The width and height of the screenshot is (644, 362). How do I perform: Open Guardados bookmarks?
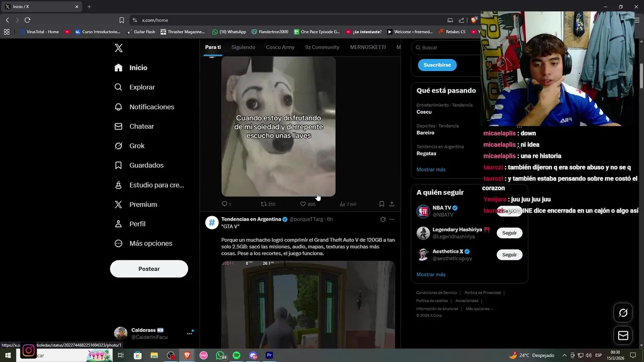click(139, 165)
